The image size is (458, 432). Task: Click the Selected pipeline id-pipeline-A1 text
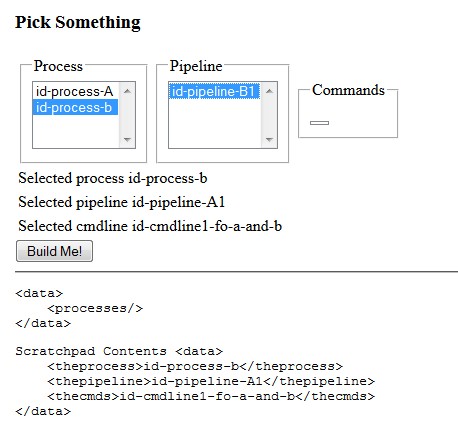(122, 202)
